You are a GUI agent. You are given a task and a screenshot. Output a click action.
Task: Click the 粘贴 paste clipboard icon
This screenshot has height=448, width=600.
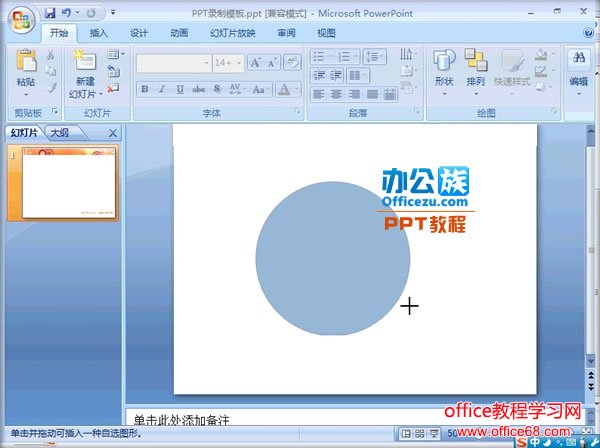coord(26,60)
